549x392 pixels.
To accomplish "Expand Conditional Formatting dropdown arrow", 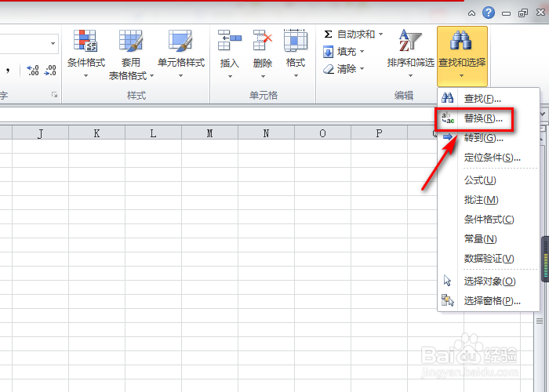I will 85,75.
